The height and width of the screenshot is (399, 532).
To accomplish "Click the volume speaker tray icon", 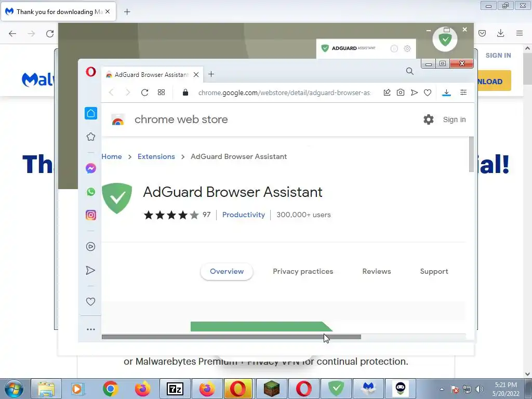I will pyautogui.click(x=480, y=389).
